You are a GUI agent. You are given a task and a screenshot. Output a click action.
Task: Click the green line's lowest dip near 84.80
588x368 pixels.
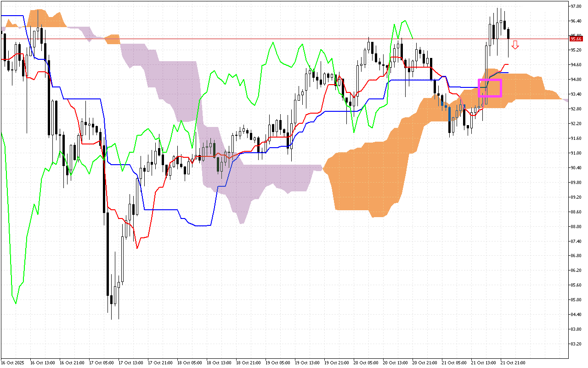(16, 303)
